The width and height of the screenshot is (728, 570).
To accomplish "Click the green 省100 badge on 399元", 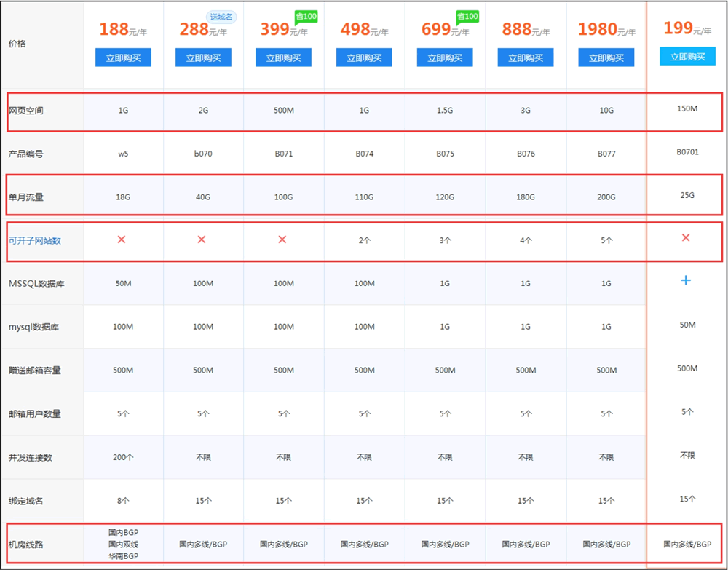I will 306,17.
